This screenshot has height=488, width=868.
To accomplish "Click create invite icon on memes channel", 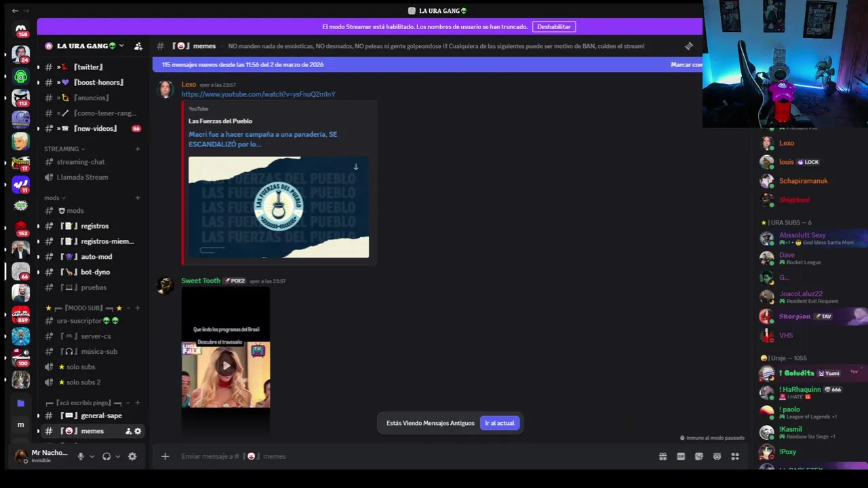I will 128,431.
